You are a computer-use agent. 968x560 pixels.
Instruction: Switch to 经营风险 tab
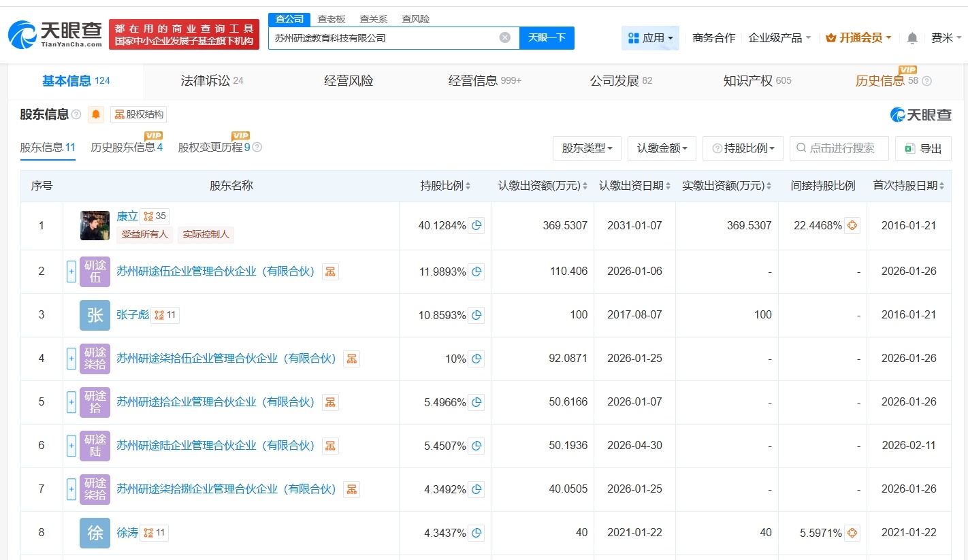pos(349,81)
